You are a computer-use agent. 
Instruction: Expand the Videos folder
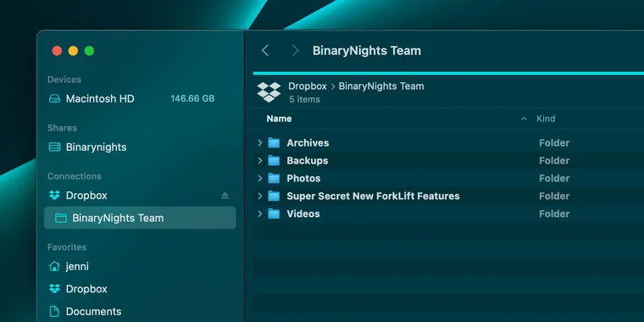pyautogui.click(x=259, y=214)
